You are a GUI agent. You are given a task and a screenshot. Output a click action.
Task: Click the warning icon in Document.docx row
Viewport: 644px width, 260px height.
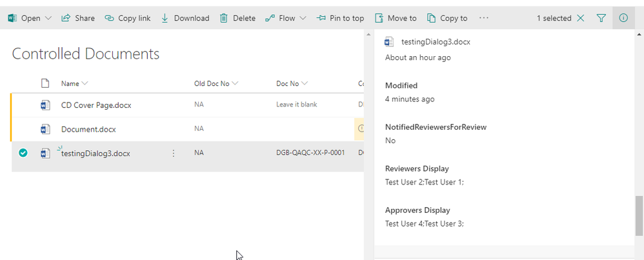click(361, 128)
